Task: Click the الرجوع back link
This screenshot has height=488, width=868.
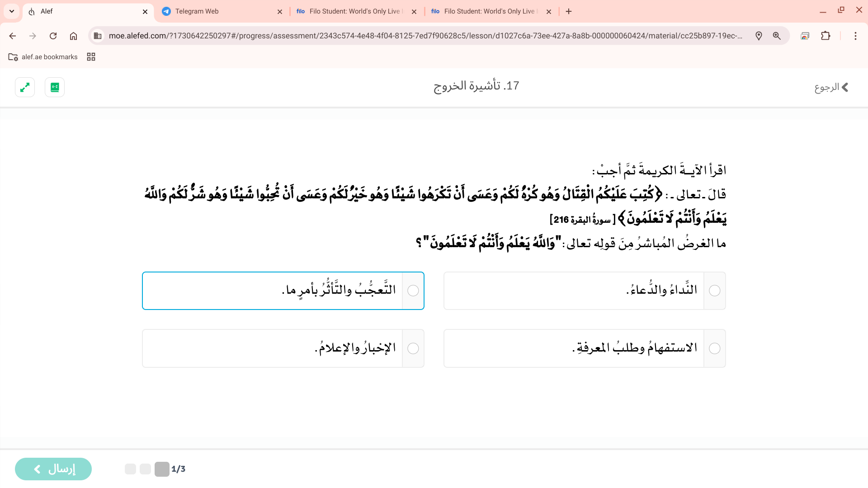Action: 831,87
